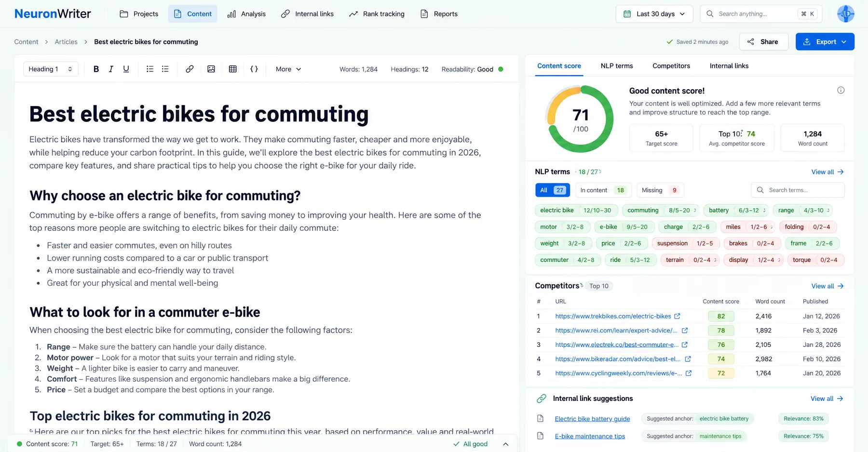
Task: Insert a hyperlink via link icon
Action: [x=190, y=69]
